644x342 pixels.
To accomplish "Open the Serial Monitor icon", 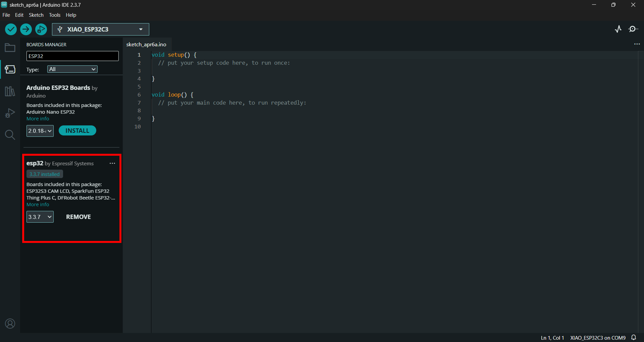I will point(633,29).
